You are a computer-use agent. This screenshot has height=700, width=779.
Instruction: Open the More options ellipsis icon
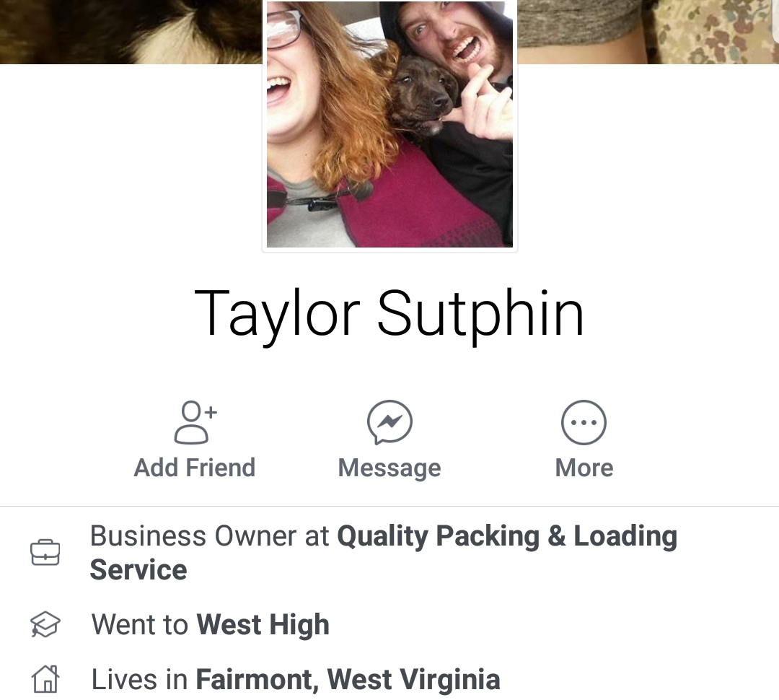click(584, 422)
